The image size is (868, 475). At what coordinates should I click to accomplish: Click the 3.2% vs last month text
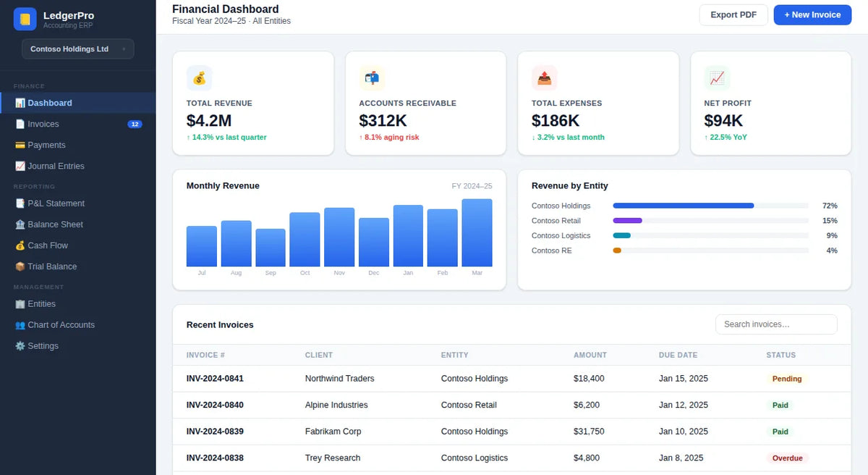click(x=568, y=138)
